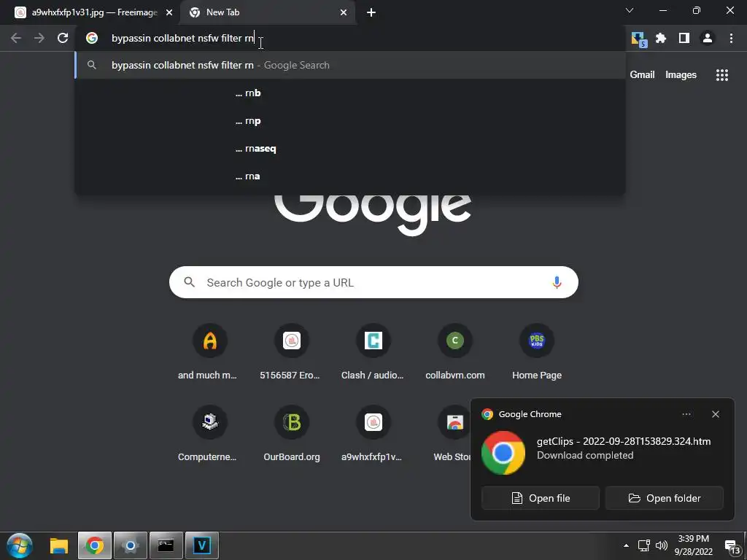
Task: Click the Chromium taskbar icon
Action: (x=131, y=545)
